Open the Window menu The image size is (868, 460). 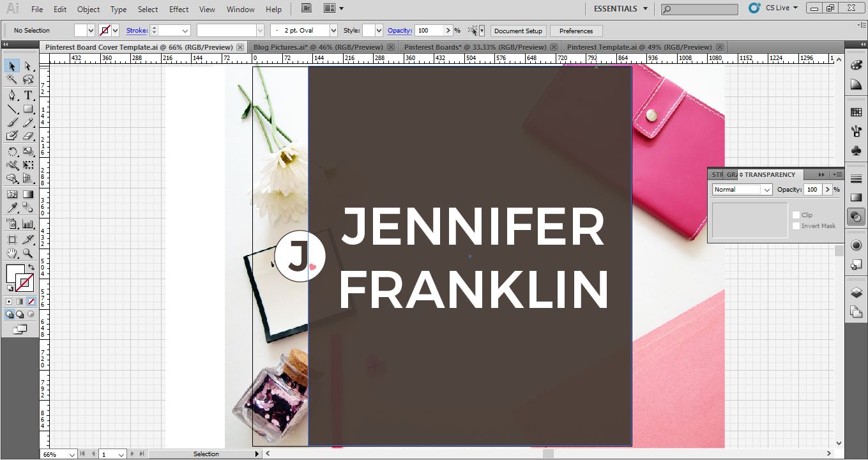(240, 9)
